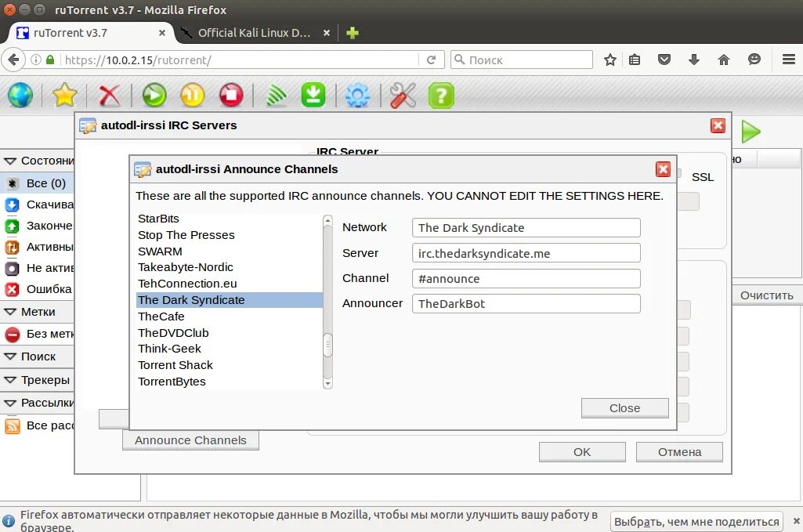803x532 pixels.
Task: Click the OK button in IRC Servers
Action: [x=582, y=452]
